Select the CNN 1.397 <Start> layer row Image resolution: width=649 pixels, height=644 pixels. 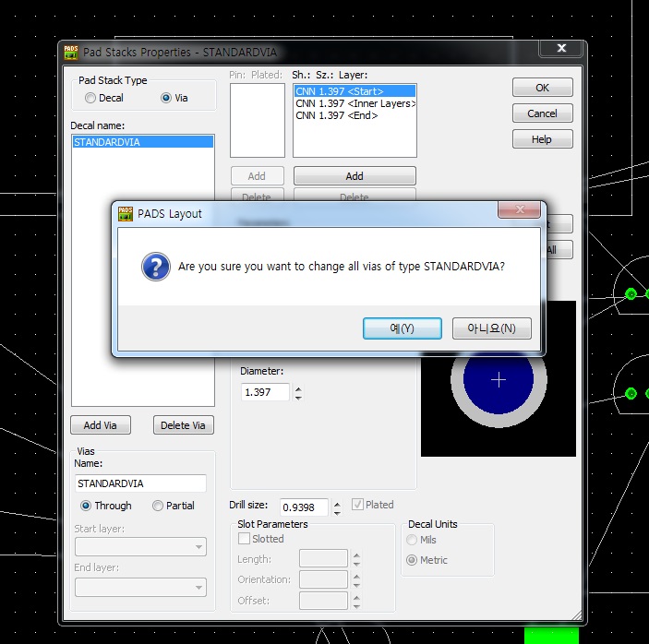pos(355,91)
